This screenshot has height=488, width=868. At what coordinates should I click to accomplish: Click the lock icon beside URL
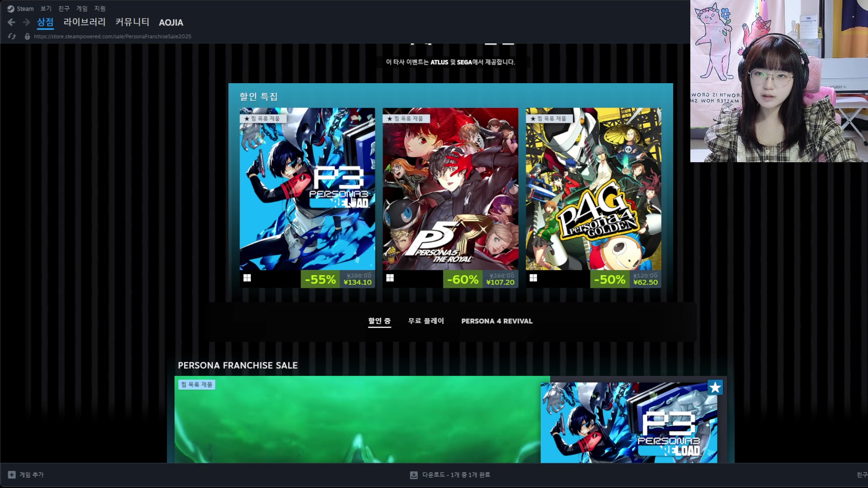[x=27, y=36]
